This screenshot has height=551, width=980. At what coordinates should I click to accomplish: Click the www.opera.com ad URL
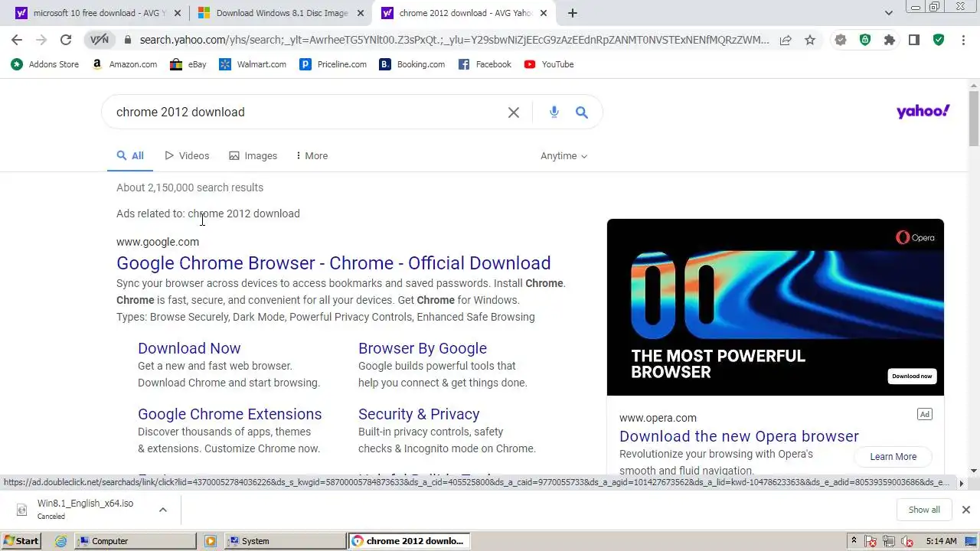point(658,418)
